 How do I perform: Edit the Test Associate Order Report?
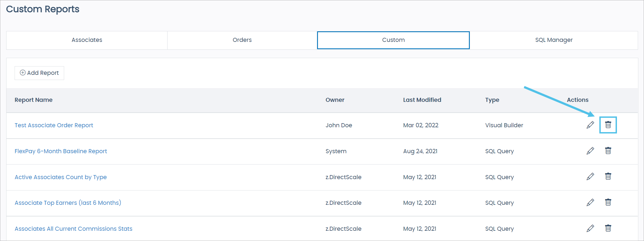pos(590,125)
